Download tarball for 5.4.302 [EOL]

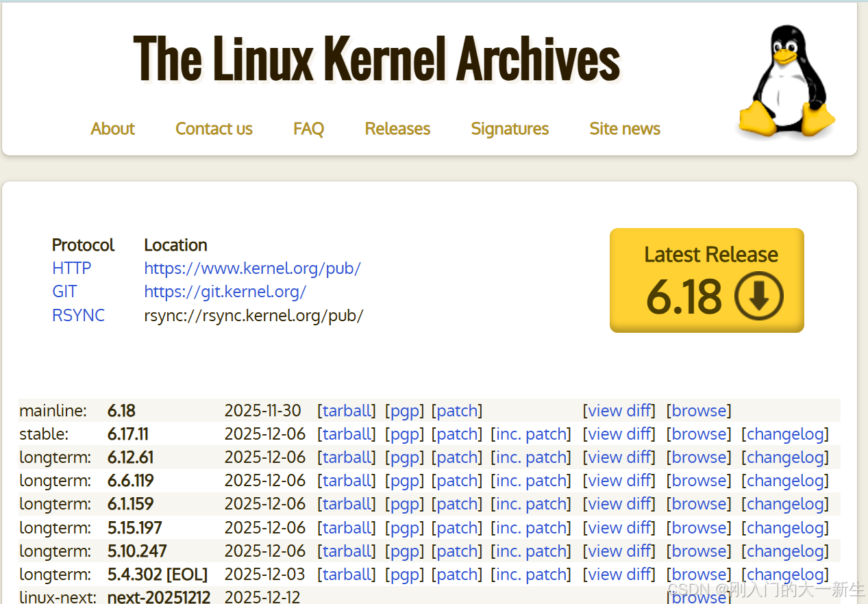coord(346,575)
